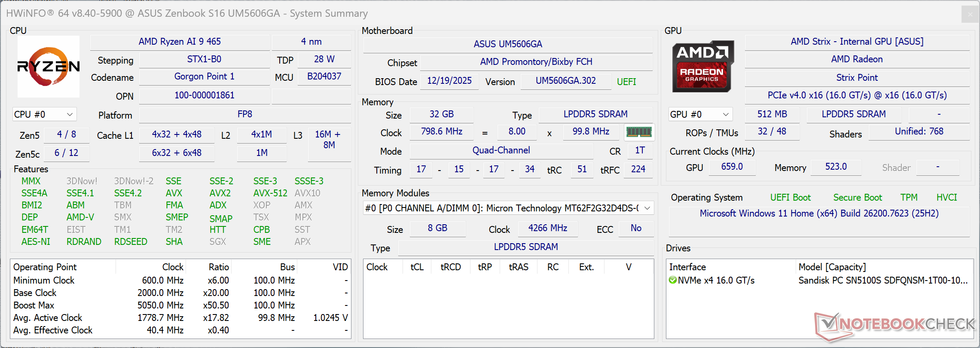Click the AVX-512 feature label

click(270, 193)
